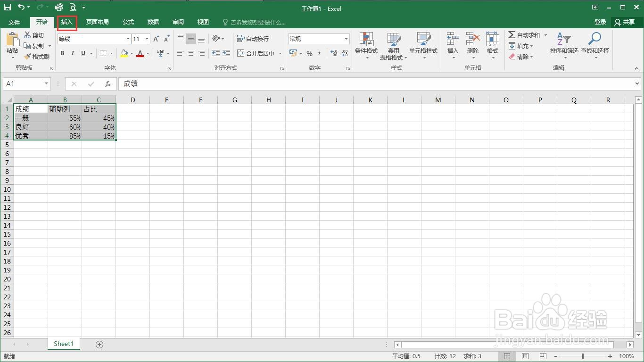Open 条件格式 conditional formatting
644x362 pixels.
pyautogui.click(x=366, y=46)
